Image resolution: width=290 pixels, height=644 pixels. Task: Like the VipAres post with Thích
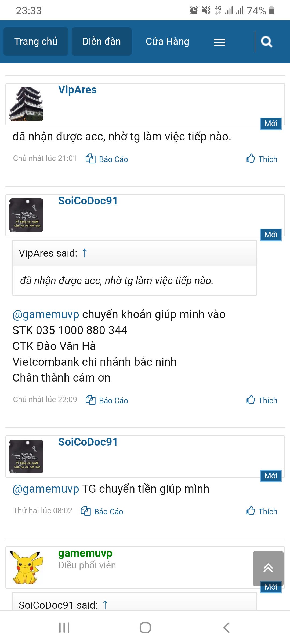(262, 159)
